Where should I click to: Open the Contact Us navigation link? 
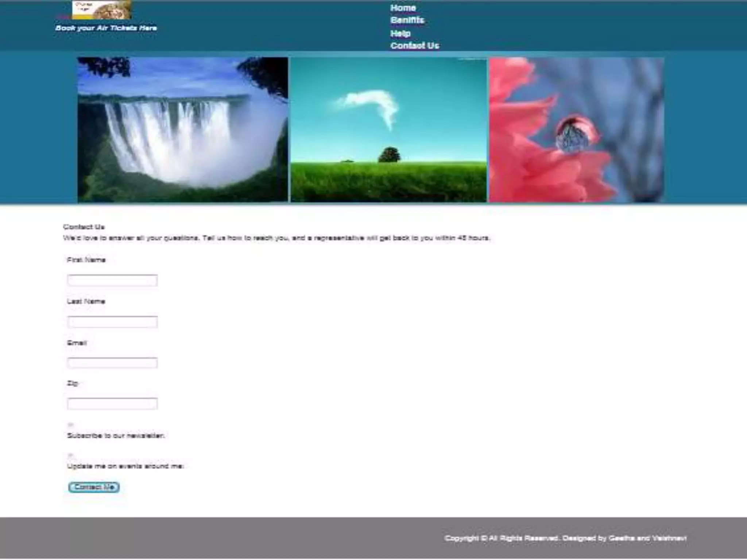coord(415,46)
